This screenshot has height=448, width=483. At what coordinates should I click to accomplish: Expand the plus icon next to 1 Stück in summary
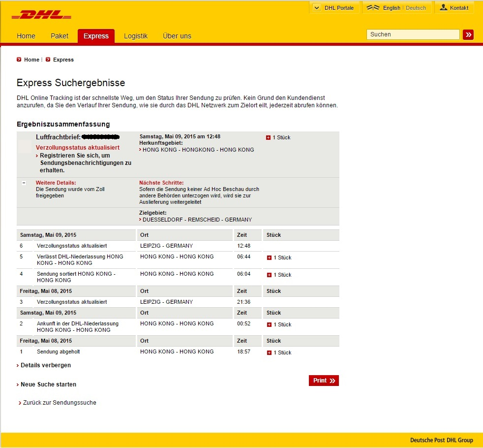tap(268, 138)
